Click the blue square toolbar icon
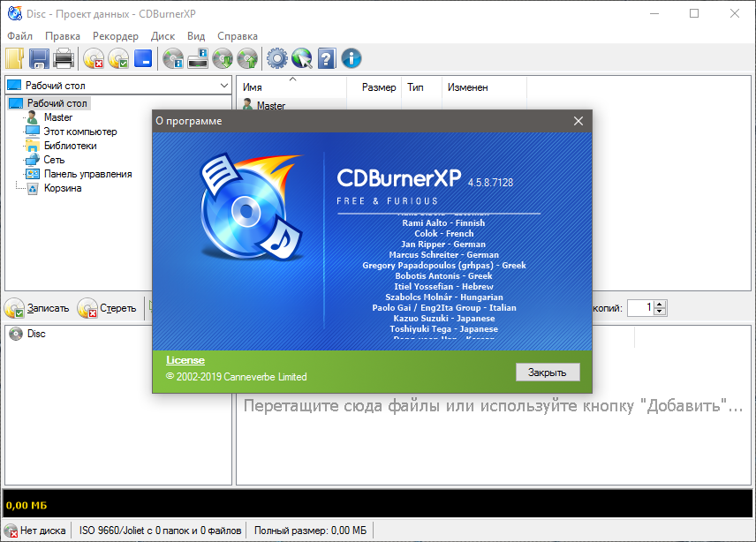The image size is (756, 542). [x=143, y=59]
